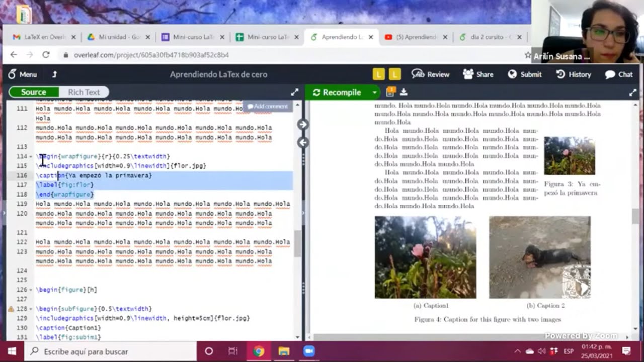Click the up-arrow icon beside Menu

point(54,74)
